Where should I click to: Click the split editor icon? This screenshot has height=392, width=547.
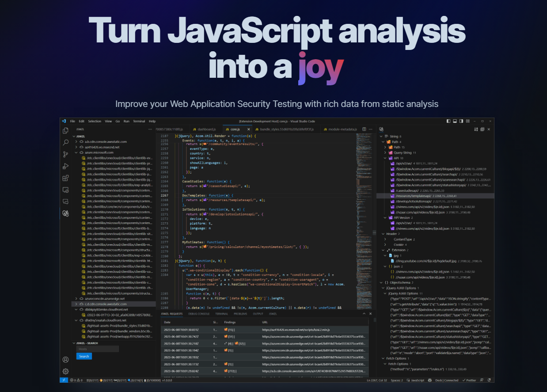(364, 129)
